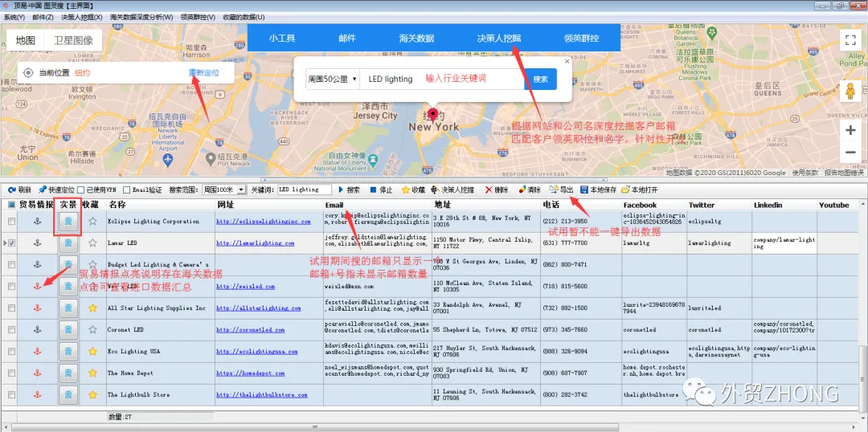Open Street View pegman icon

pyautogui.click(x=850, y=91)
